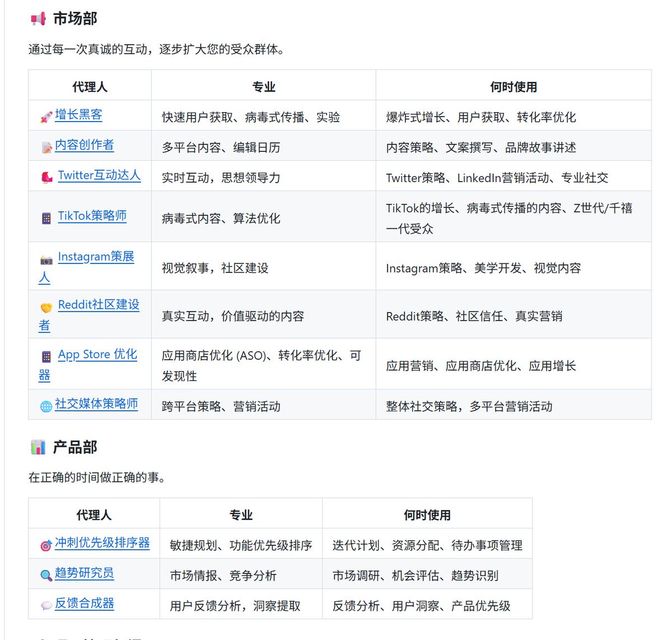Follow the Reddit社区建设者 link
Screen dimensions: 672x640
pos(99,305)
